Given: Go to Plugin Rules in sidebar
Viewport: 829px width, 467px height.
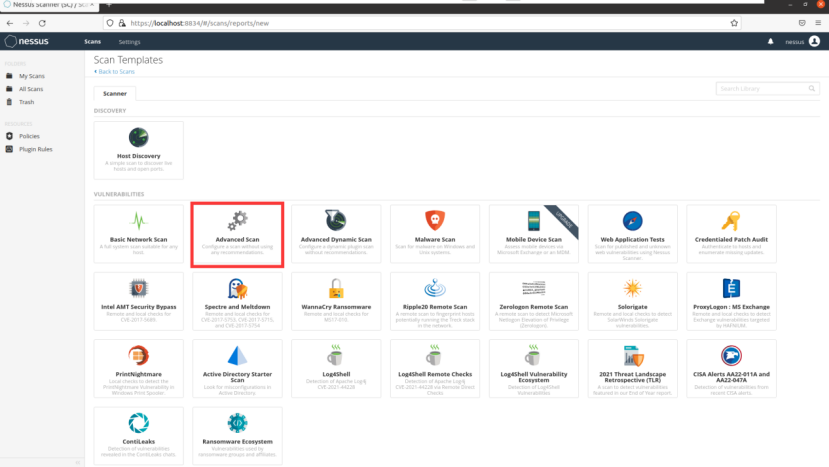Looking at the screenshot, I should 35,149.
